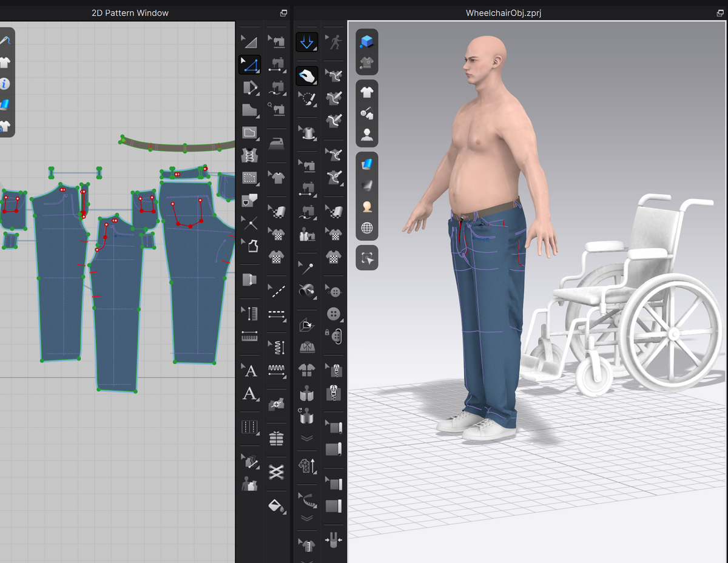Expand hidden tools under the tape measure icon
728x563 pixels.
point(307,518)
